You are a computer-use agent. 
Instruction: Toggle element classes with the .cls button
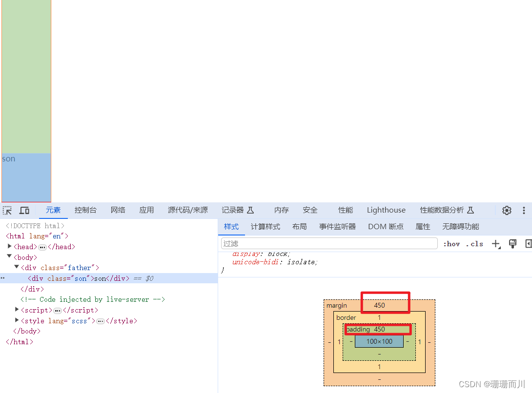(474, 244)
